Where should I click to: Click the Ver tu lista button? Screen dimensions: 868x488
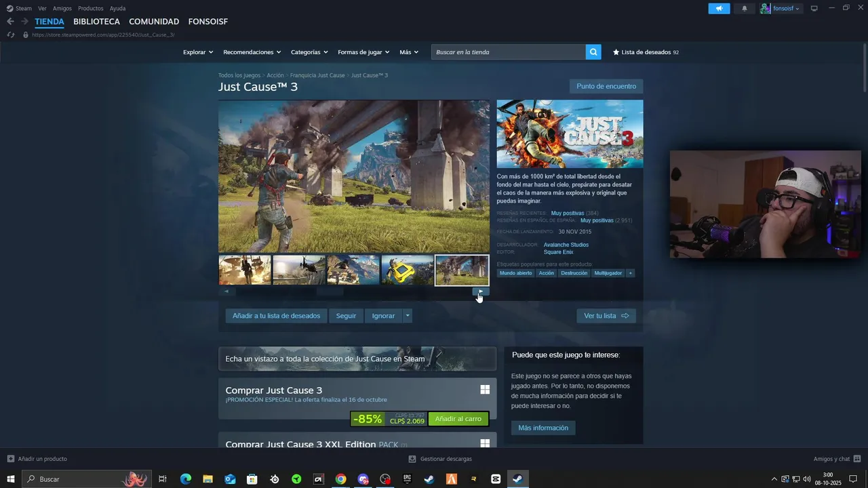[x=606, y=316]
